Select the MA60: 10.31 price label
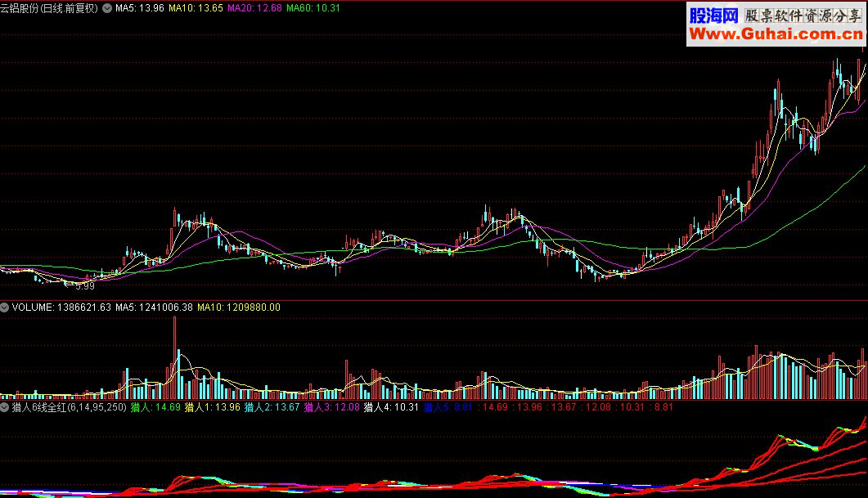The image size is (868, 498). tap(313, 8)
